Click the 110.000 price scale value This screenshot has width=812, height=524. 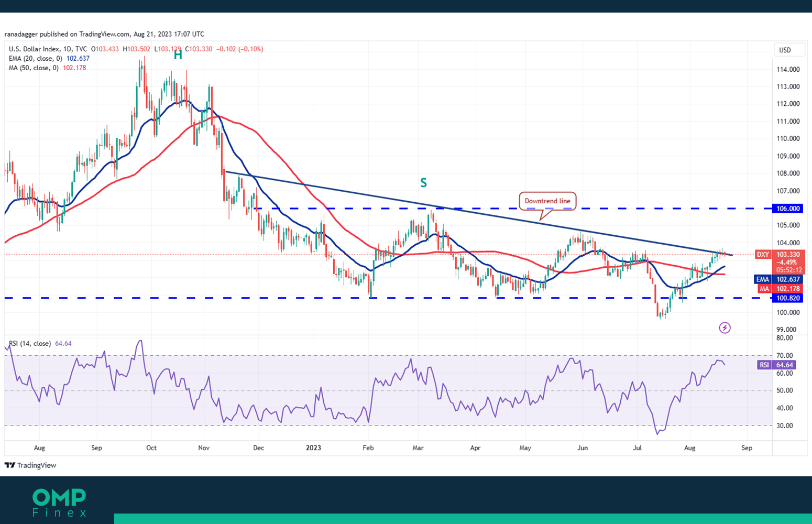pos(788,139)
